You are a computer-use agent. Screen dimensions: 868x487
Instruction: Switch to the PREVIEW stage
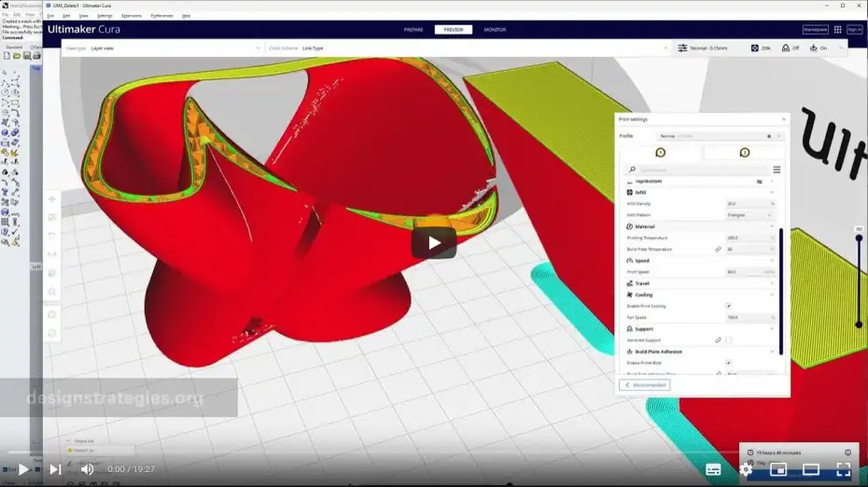pos(454,30)
